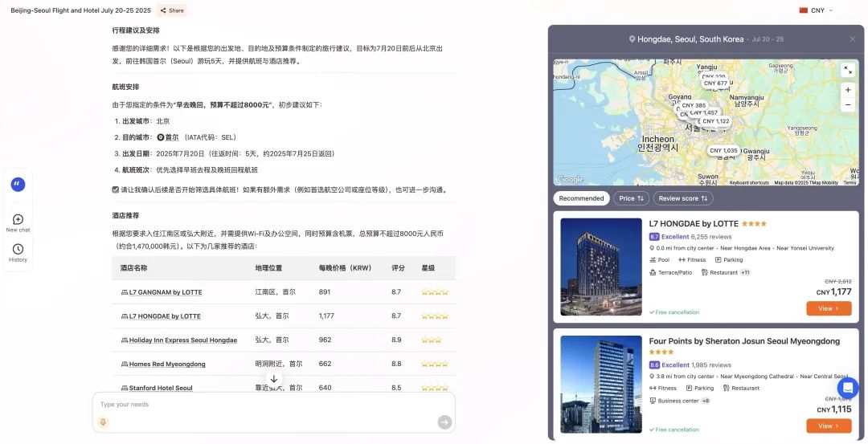This screenshot has height=444, width=868.
Task: Click the 1,985 reviews text
Action: click(711, 365)
